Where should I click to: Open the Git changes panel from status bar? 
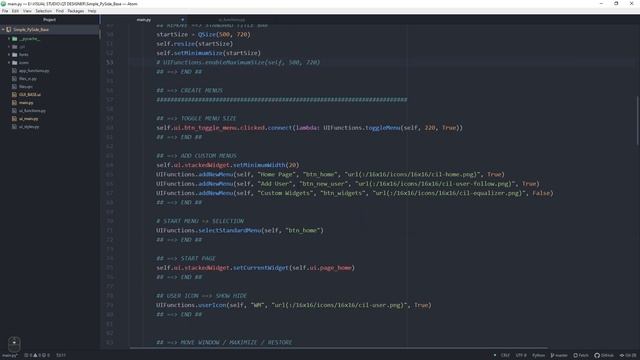click(x=628, y=356)
